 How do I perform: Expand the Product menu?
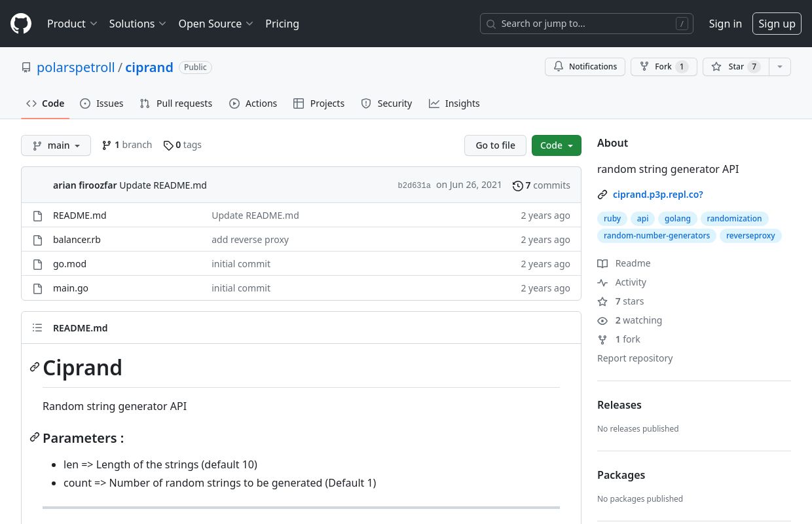tap(72, 24)
